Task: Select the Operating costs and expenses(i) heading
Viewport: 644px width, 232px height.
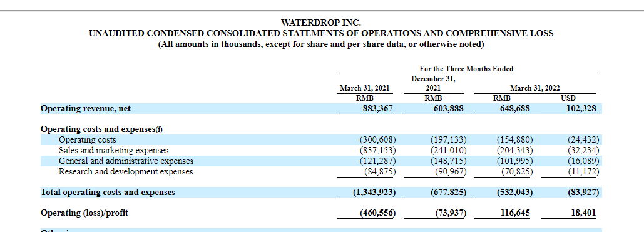Action: [101, 129]
